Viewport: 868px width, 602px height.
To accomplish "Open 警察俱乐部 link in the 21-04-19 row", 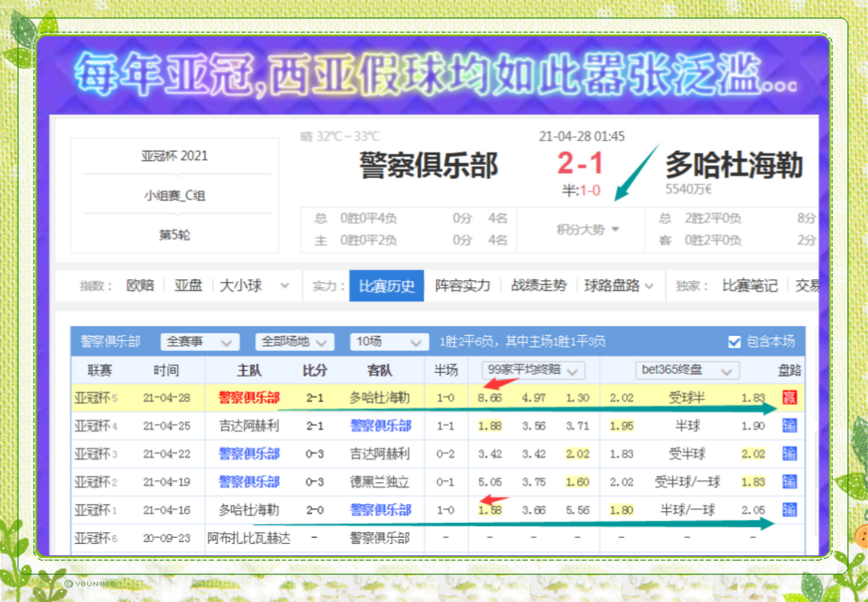I will tap(249, 482).
